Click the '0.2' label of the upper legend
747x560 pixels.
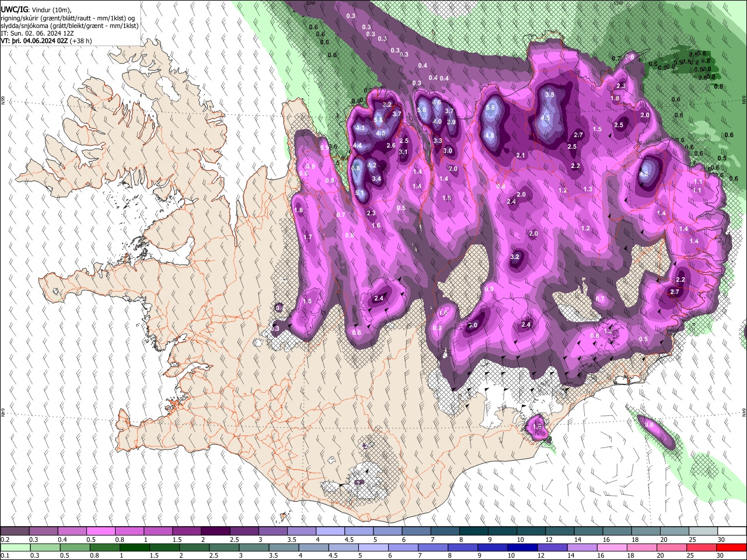tap(5, 540)
